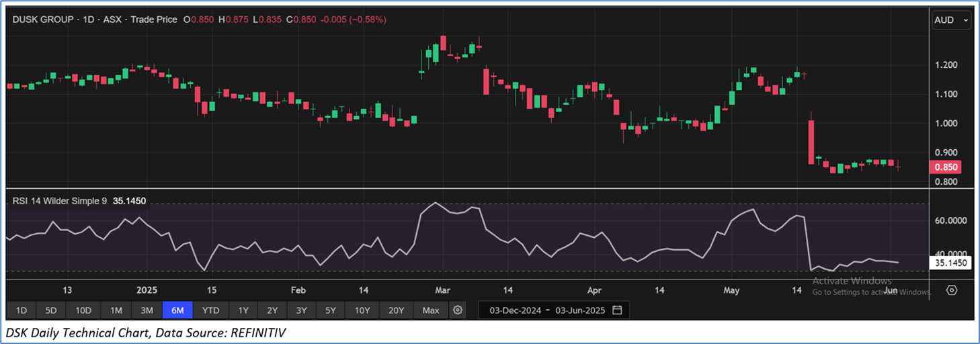Switch to the YTD range
The width and height of the screenshot is (980, 344).
211,310
